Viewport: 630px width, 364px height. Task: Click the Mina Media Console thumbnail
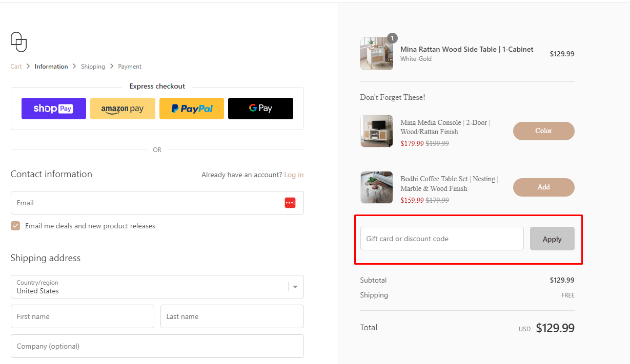pyautogui.click(x=377, y=131)
